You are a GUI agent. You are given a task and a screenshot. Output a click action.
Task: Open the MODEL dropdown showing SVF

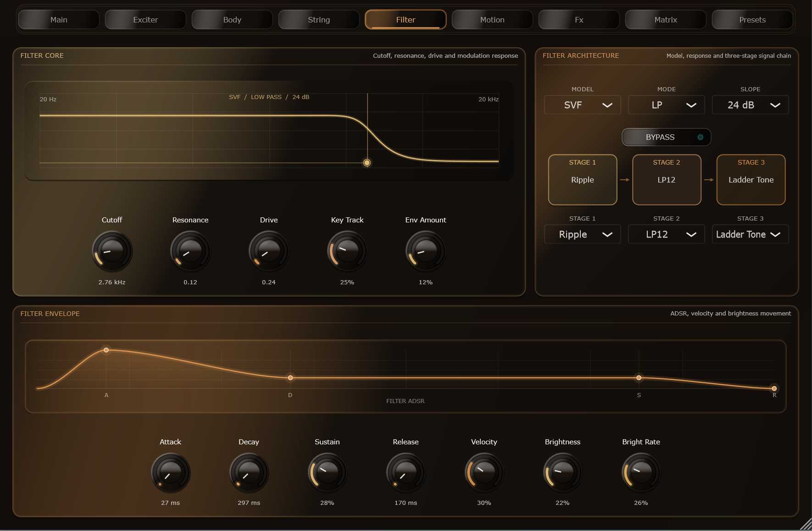(x=582, y=105)
